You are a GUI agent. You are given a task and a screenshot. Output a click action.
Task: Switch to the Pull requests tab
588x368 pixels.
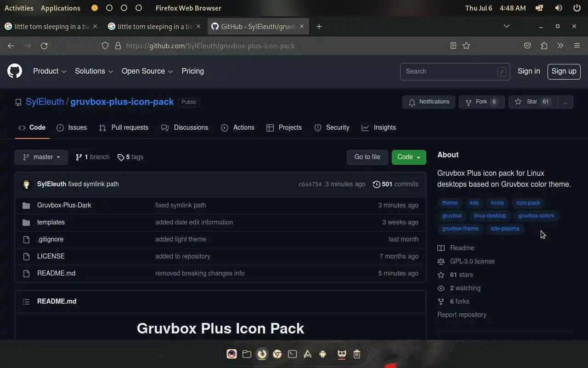tap(124, 128)
